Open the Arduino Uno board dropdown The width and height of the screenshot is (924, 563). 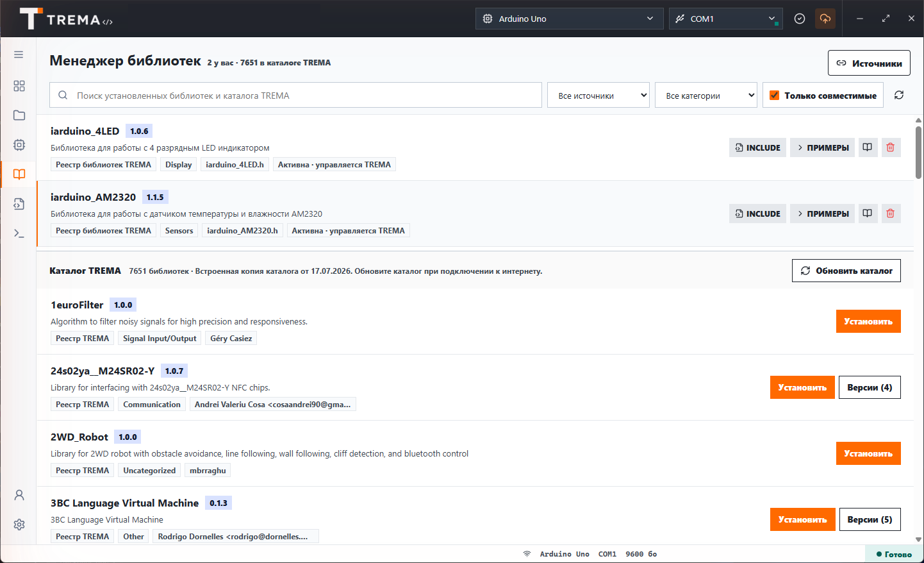(x=569, y=19)
